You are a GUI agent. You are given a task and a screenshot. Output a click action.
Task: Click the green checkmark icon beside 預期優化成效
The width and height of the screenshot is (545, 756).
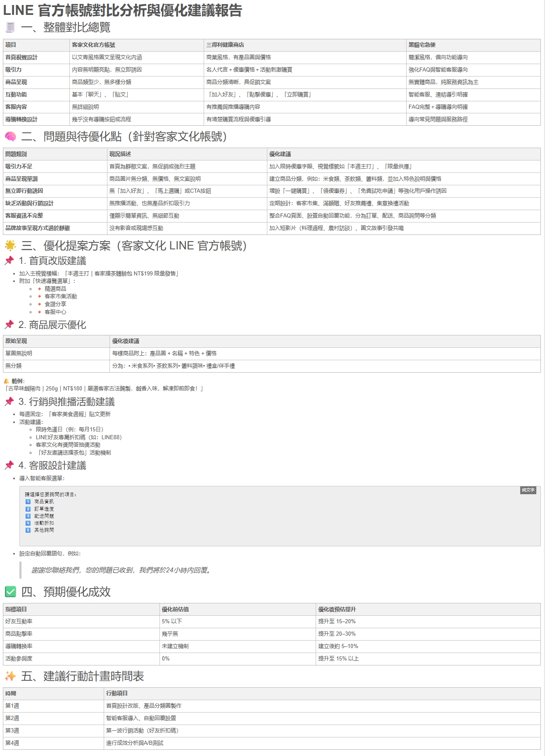coord(10,592)
